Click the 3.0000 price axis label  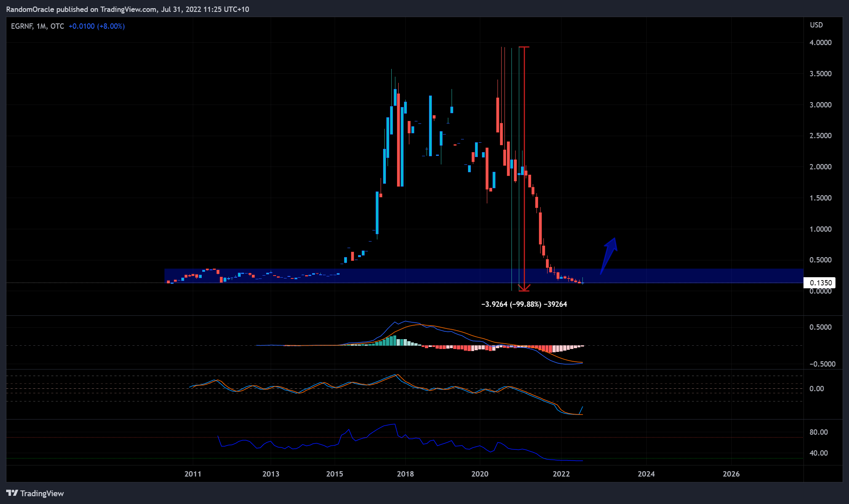pyautogui.click(x=820, y=105)
